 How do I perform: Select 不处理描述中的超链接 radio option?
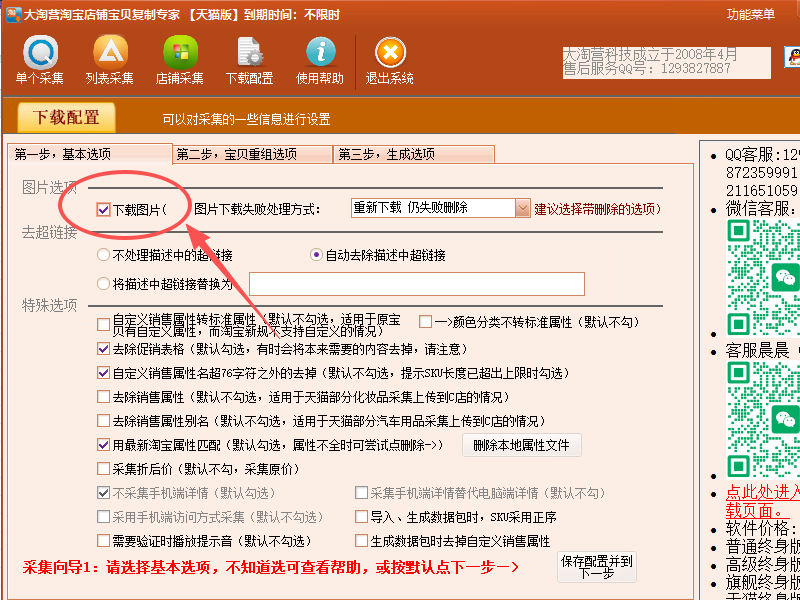click(103, 255)
